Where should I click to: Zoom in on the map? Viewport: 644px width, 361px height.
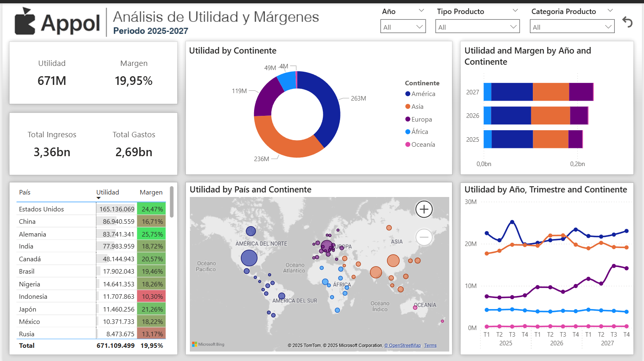click(424, 209)
